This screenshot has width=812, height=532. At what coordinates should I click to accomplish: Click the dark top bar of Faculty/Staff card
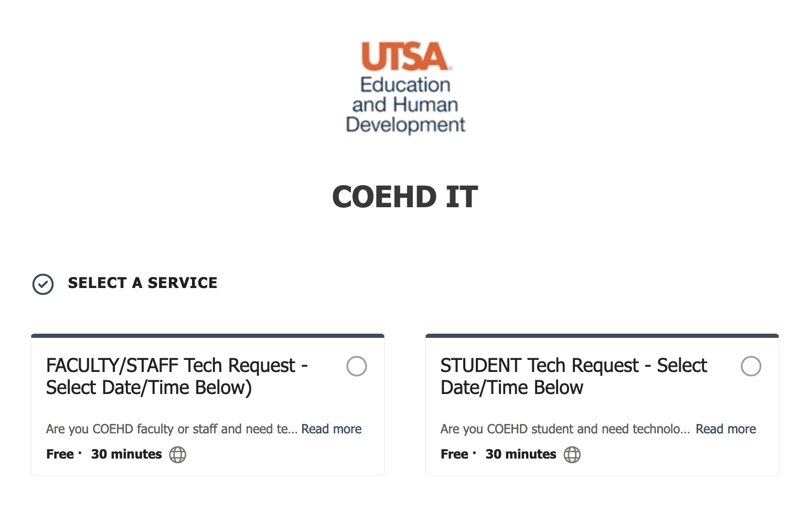[208, 336]
